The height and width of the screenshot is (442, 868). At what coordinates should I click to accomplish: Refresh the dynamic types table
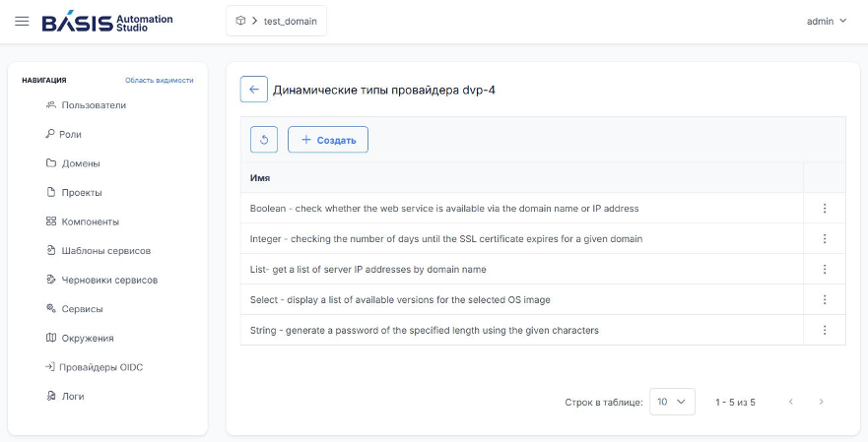(x=264, y=140)
